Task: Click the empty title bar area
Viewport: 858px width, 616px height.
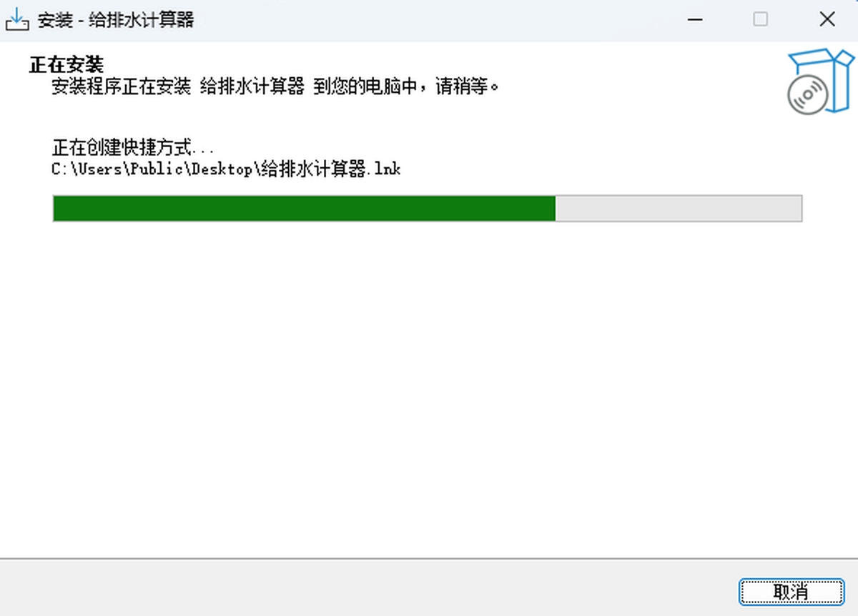Action: (429, 20)
